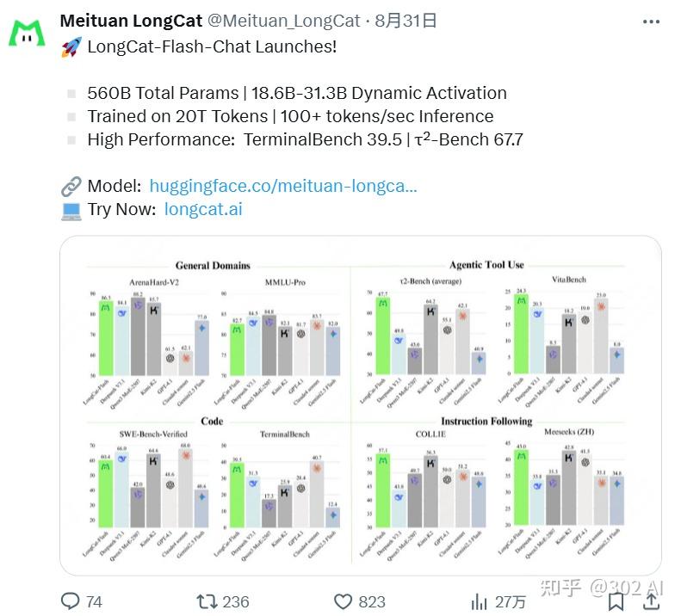Click the Meituan LongCat profile avatar
The width and height of the screenshot is (681, 616).
(x=27, y=33)
